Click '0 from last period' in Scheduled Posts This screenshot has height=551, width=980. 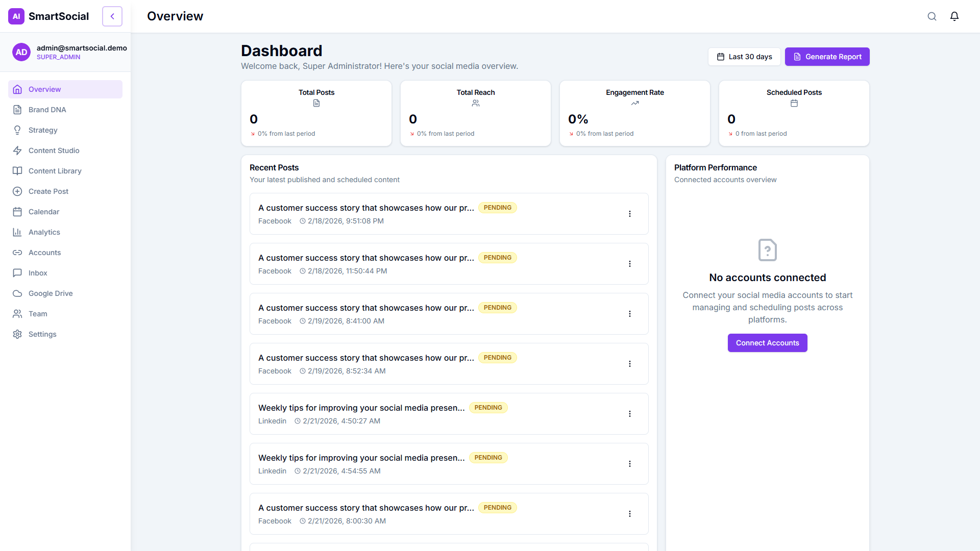point(761,134)
